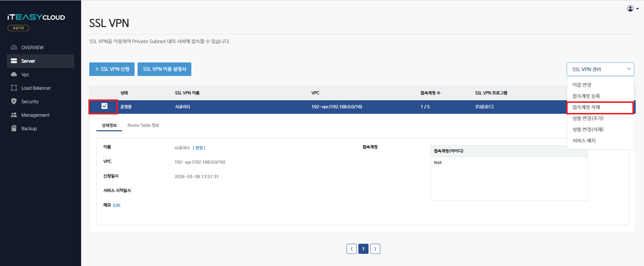Click the Vpc cloud icon
The width and height of the screenshot is (644, 266).
[14, 74]
